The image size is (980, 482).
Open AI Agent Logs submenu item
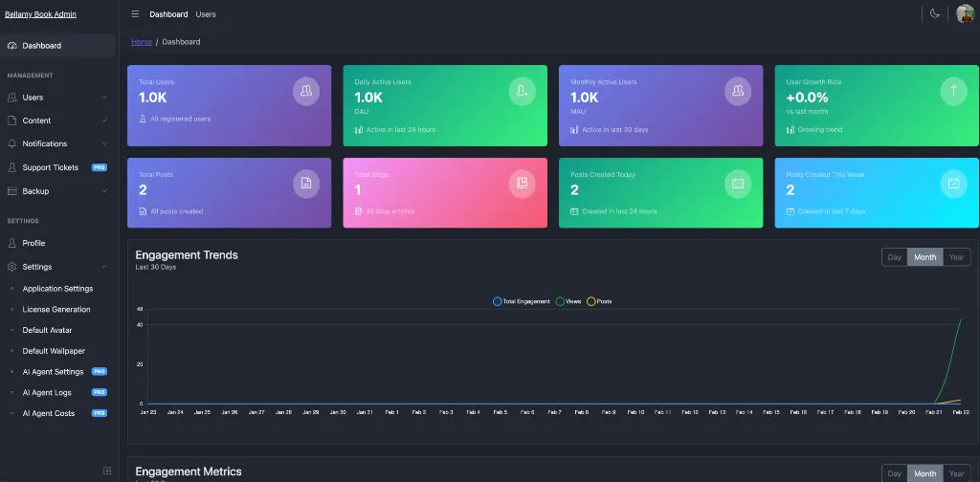[x=57, y=392]
